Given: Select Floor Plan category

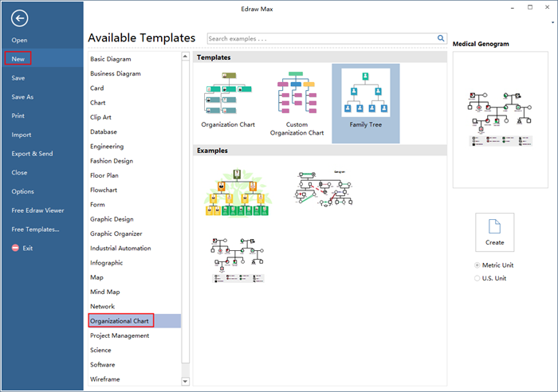Looking at the screenshot, I should pos(104,176).
